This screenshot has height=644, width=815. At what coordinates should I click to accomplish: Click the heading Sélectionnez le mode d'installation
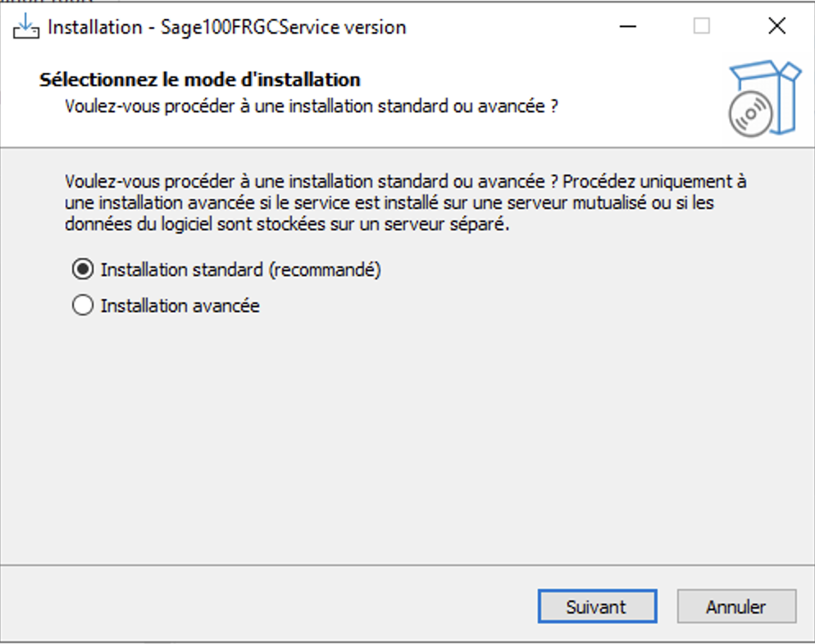pos(199,79)
